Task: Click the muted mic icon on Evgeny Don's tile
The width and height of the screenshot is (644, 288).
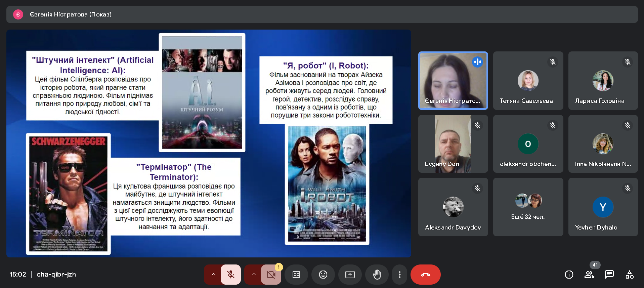Action: coord(477,125)
